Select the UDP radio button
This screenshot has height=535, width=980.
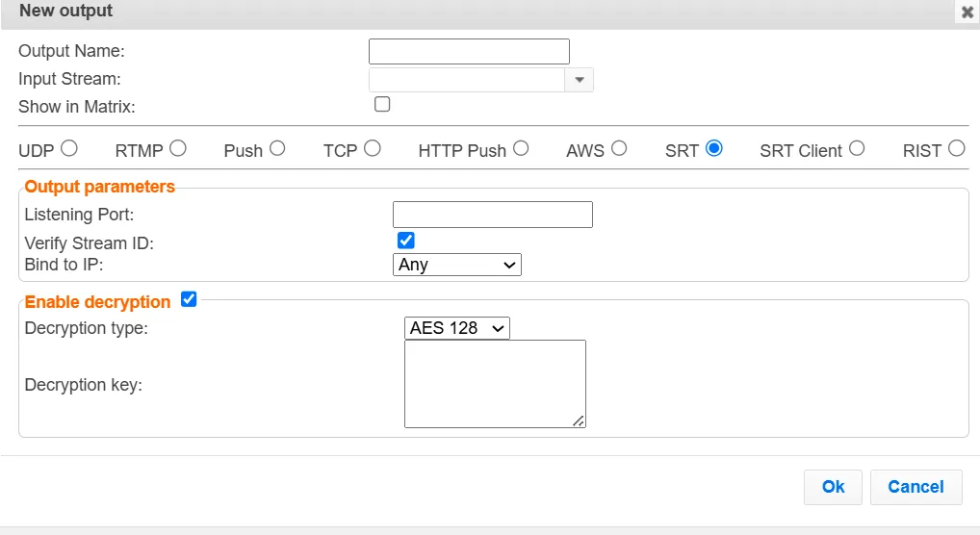[69, 149]
